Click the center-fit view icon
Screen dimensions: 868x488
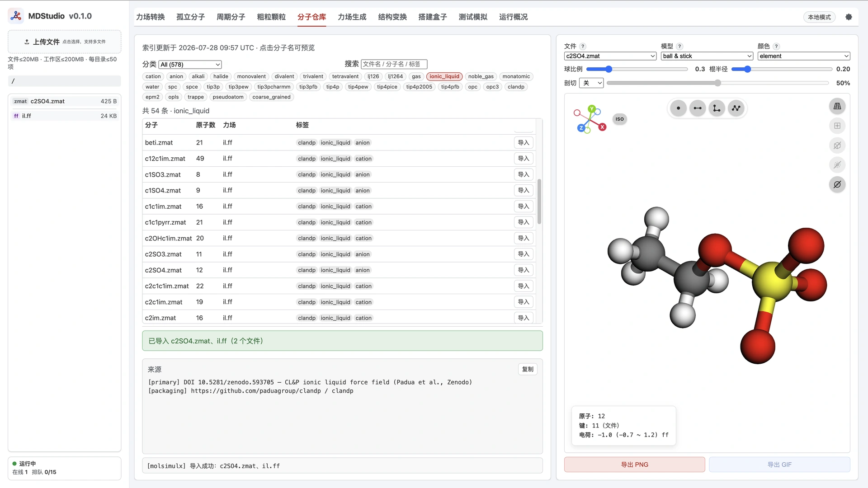coord(837,126)
